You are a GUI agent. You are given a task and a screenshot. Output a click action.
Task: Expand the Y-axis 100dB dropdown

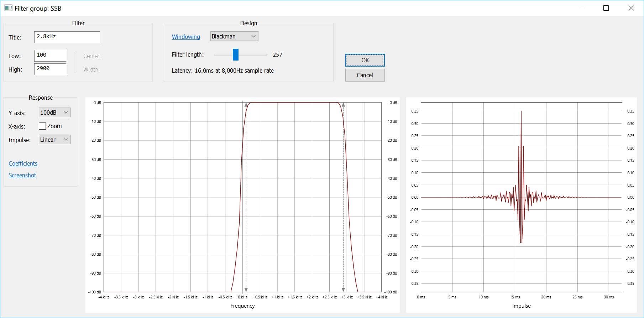click(x=54, y=113)
